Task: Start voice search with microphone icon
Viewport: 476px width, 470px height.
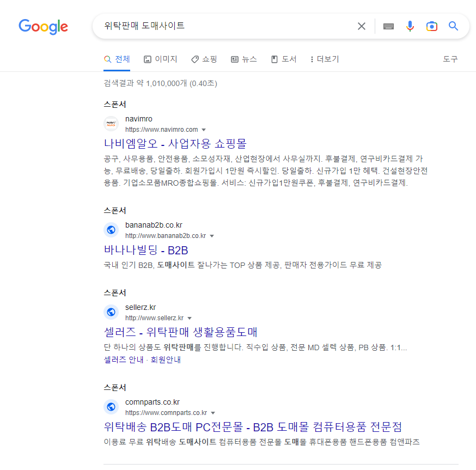Action: (x=410, y=26)
